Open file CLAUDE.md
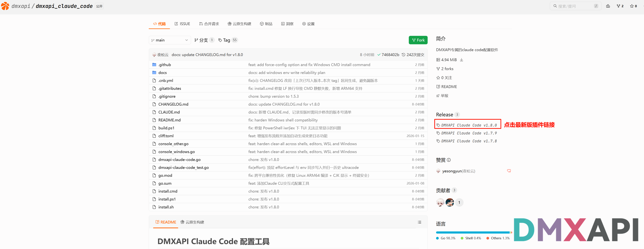This screenshot has height=249, width=644. (x=169, y=112)
